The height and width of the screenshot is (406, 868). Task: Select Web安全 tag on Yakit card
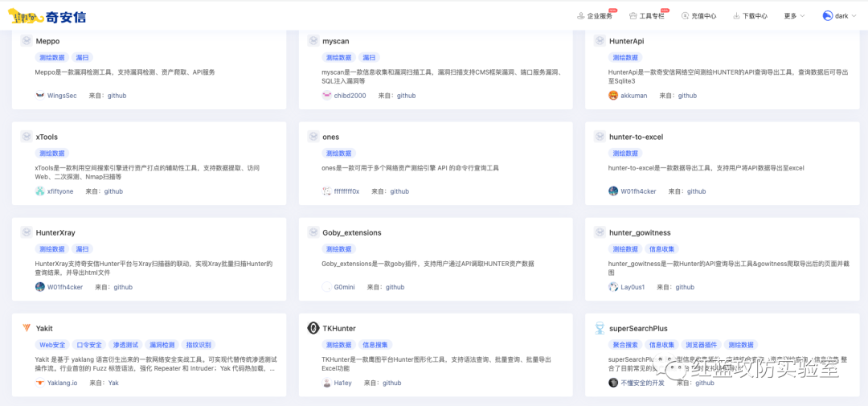pos(52,345)
